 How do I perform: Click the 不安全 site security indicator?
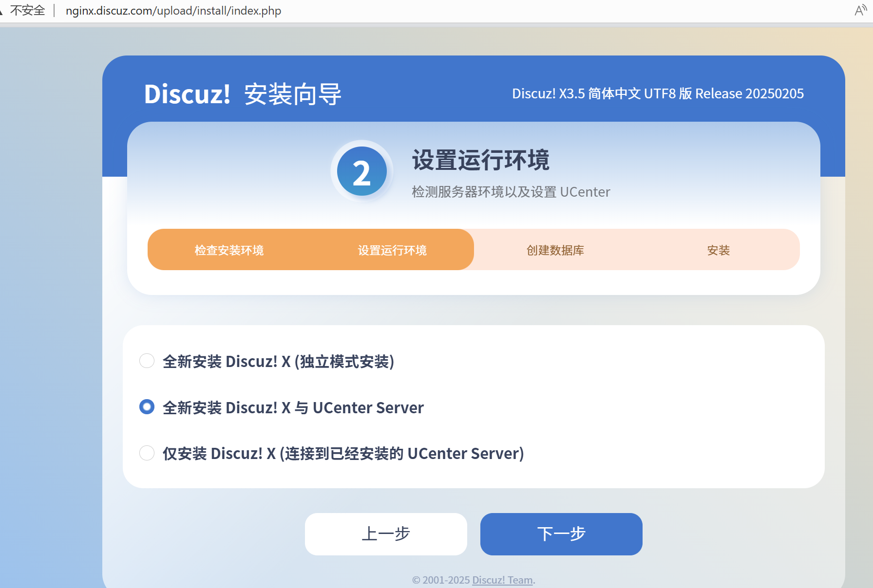click(22, 10)
